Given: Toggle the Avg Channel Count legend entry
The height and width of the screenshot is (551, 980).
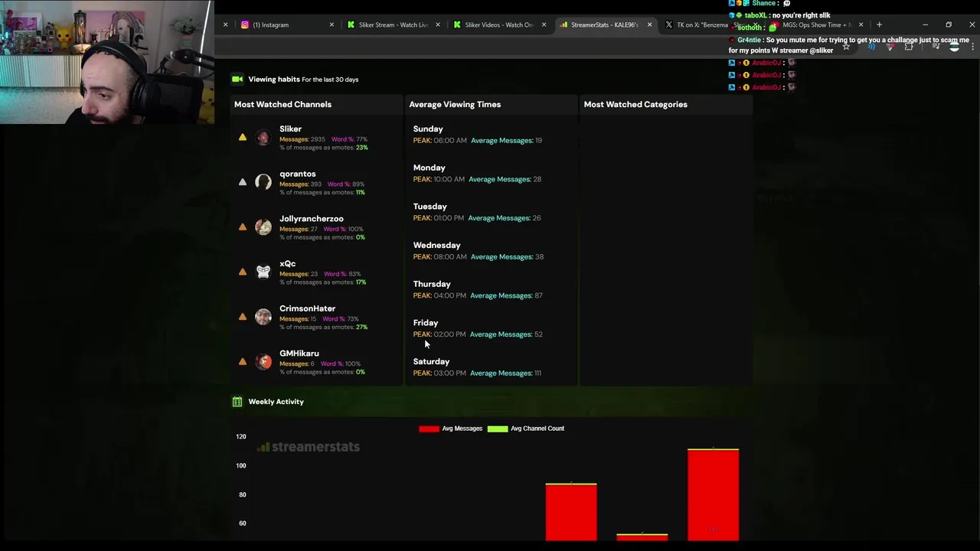Looking at the screenshot, I should click(526, 429).
